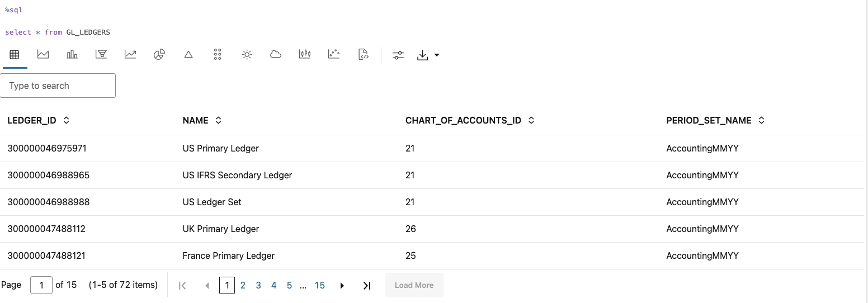Sort by the LEDGER_ID column
The image size is (868, 303).
pyautogui.click(x=66, y=120)
